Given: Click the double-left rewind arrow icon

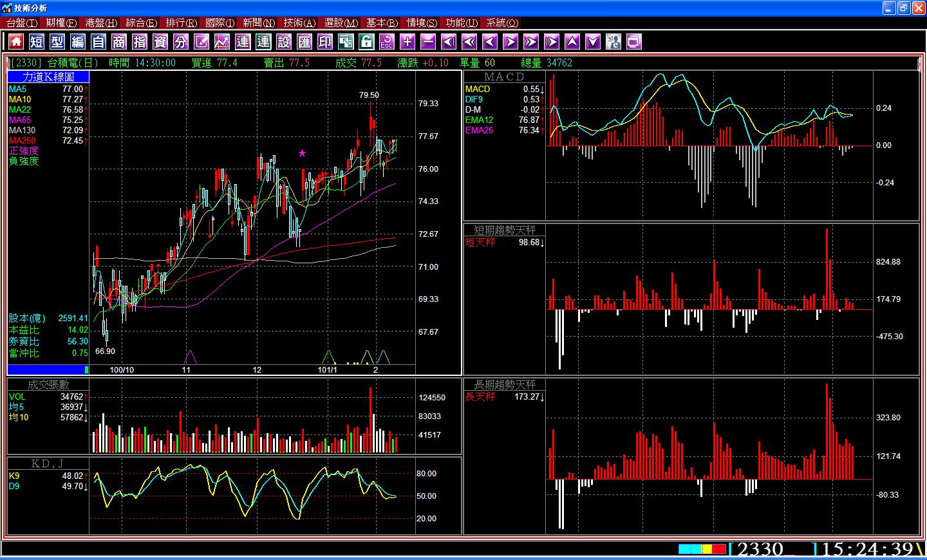Looking at the screenshot, I should tap(469, 42).
